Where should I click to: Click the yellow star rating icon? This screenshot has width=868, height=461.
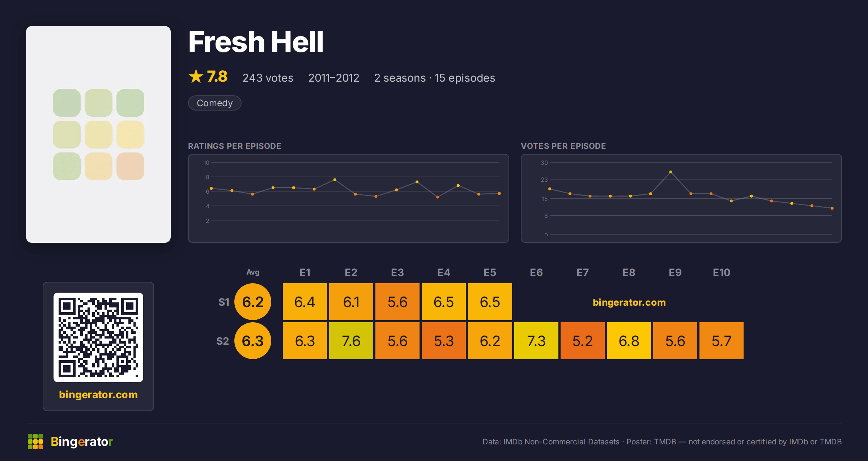tap(196, 76)
